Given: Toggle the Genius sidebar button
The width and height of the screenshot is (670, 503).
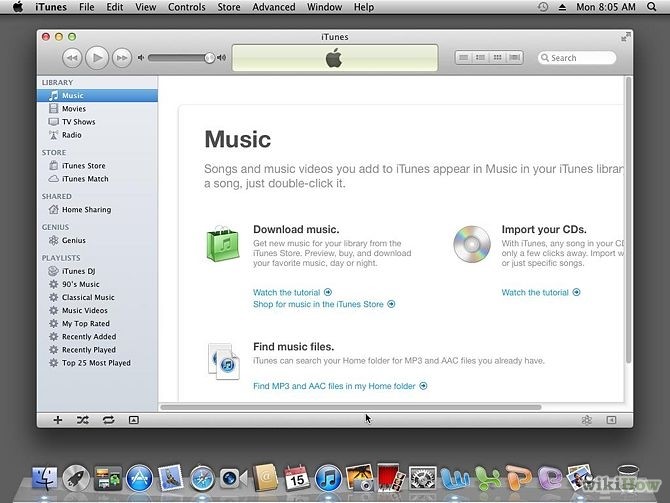Looking at the screenshot, I should 611,420.
